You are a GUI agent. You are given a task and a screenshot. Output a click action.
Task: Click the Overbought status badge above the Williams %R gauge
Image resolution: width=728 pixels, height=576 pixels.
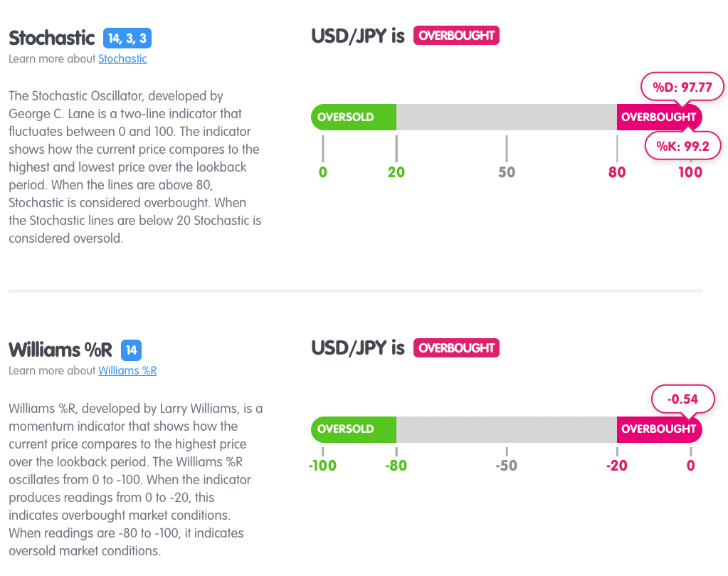coord(456,348)
